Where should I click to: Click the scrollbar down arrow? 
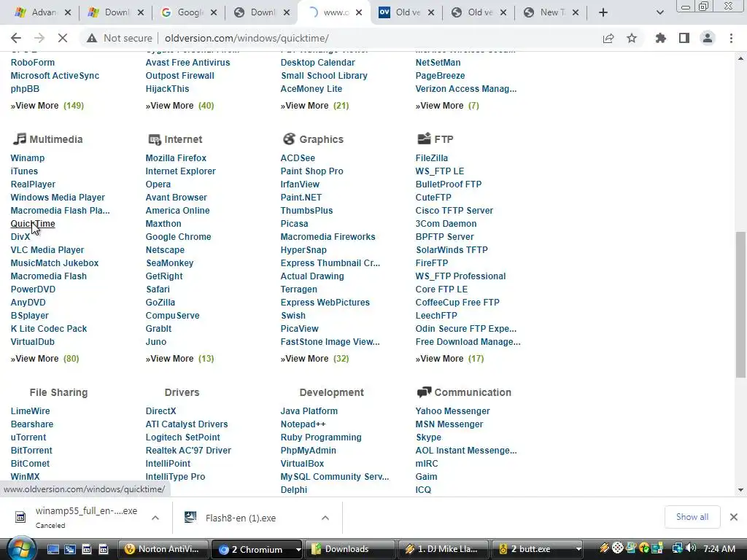[740, 489]
